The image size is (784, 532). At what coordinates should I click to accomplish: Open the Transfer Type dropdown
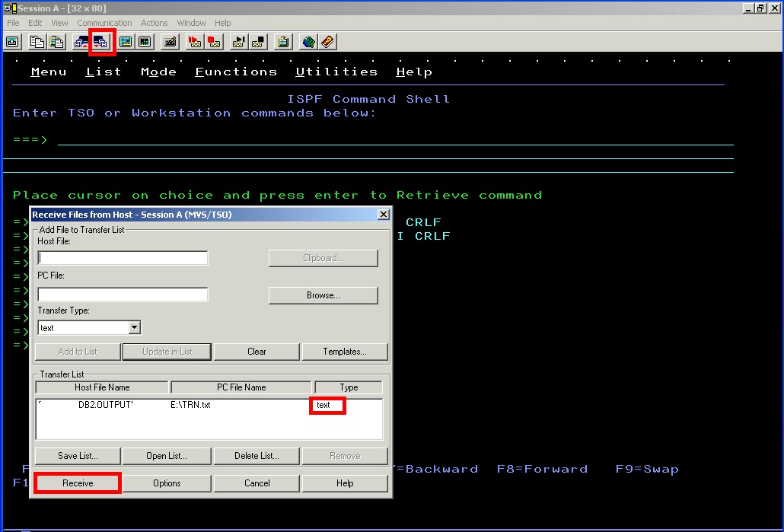coord(134,327)
